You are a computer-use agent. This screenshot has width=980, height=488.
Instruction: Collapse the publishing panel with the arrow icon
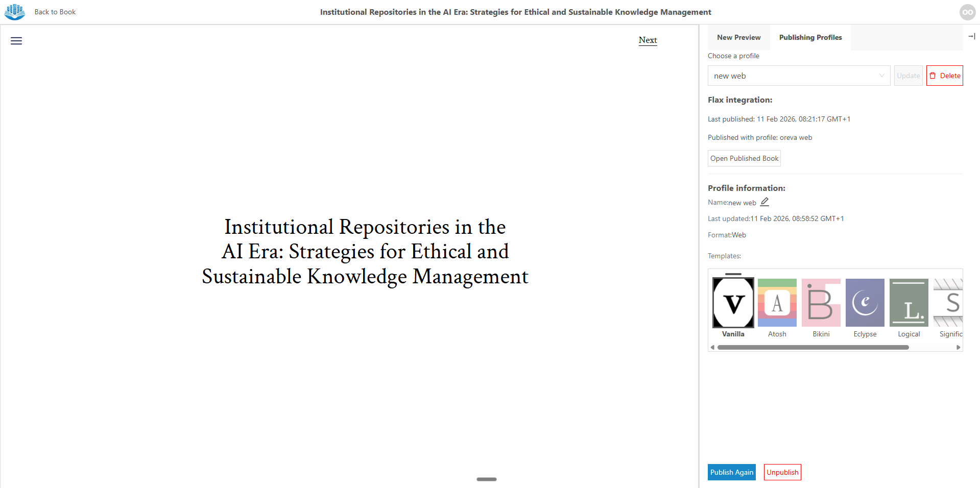972,36
